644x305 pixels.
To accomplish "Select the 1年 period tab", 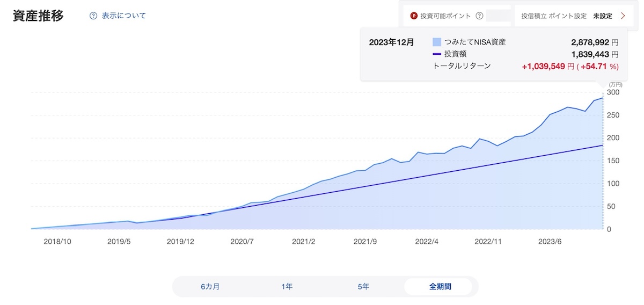I will tap(287, 287).
